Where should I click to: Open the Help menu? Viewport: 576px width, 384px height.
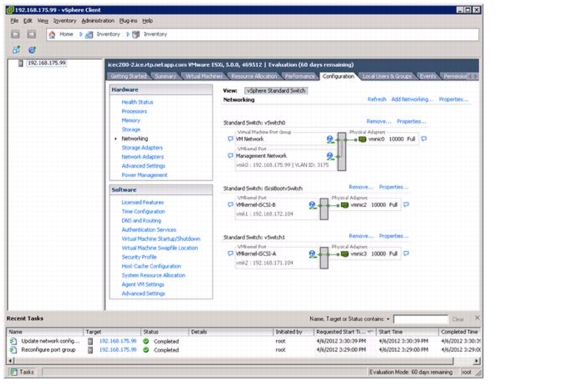(147, 21)
